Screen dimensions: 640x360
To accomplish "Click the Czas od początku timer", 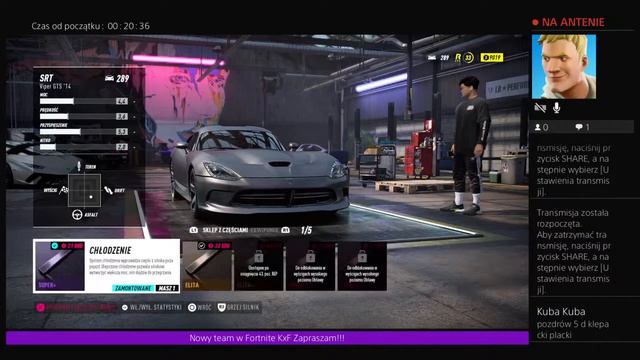I will click(91, 26).
